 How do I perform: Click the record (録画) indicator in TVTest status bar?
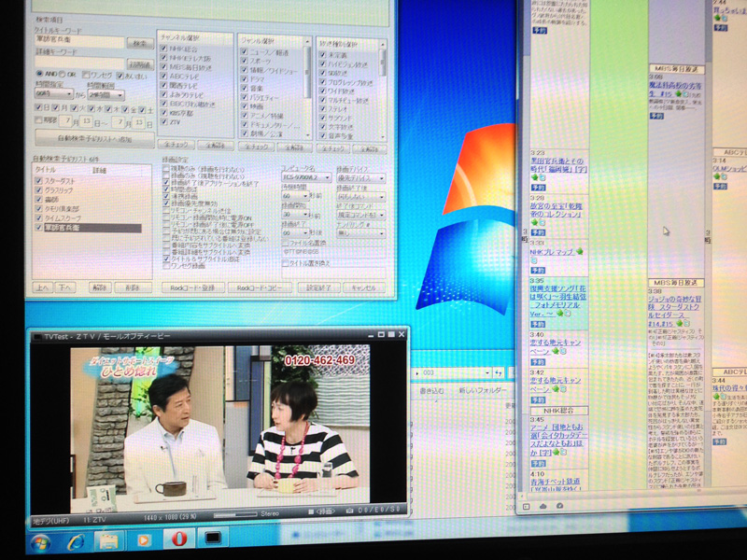coord(322,511)
